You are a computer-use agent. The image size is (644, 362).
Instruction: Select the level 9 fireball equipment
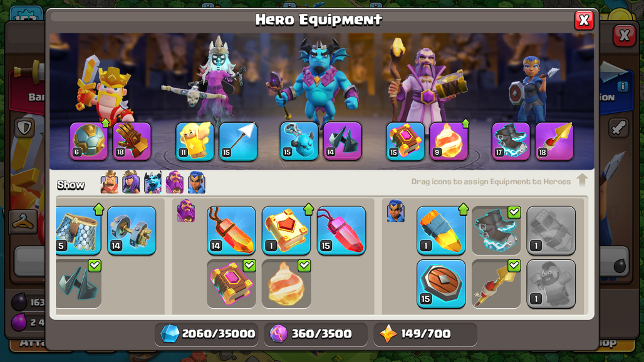click(449, 141)
